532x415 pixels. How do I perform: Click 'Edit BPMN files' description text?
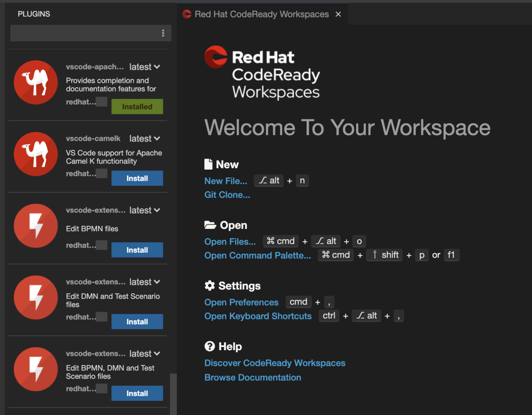pyautogui.click(x=92, y=229)
